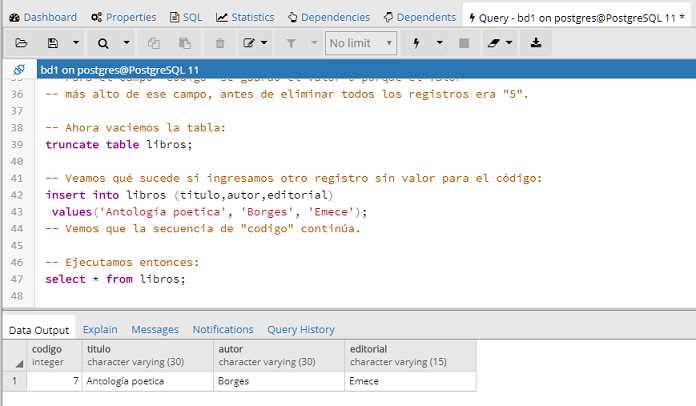Viewport: 696px width, 406px height.
Task: Open file with the folder icon
Action: pos(21,43)
